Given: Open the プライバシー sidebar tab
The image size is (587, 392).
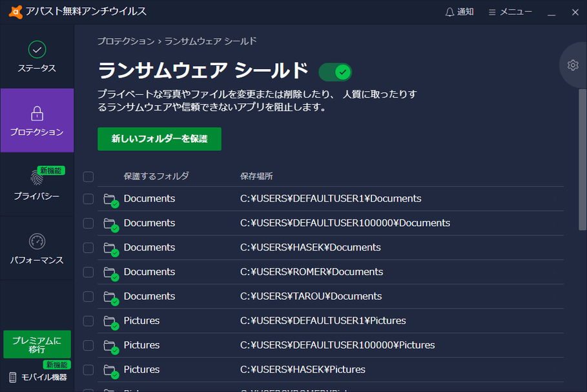Looking at the screenshot, I should click(x=37, y=184).
